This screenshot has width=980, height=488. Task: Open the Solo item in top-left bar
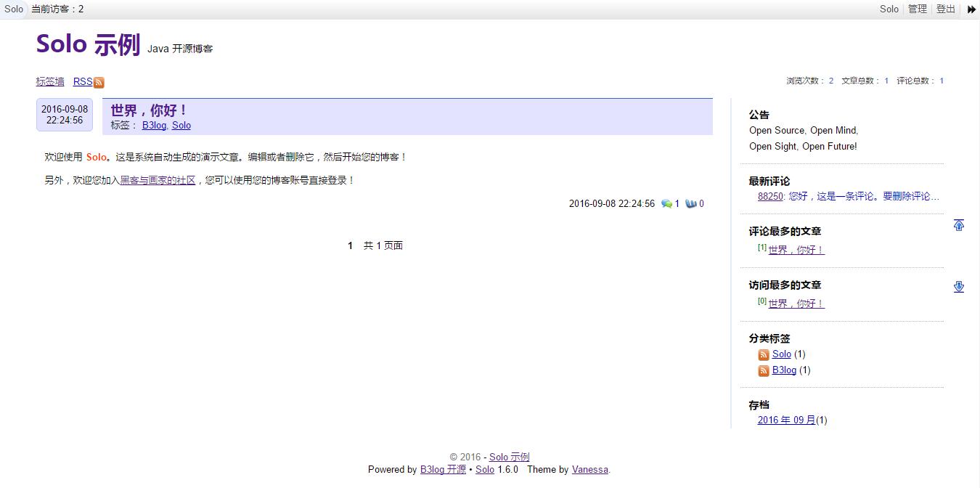point(14,9)
